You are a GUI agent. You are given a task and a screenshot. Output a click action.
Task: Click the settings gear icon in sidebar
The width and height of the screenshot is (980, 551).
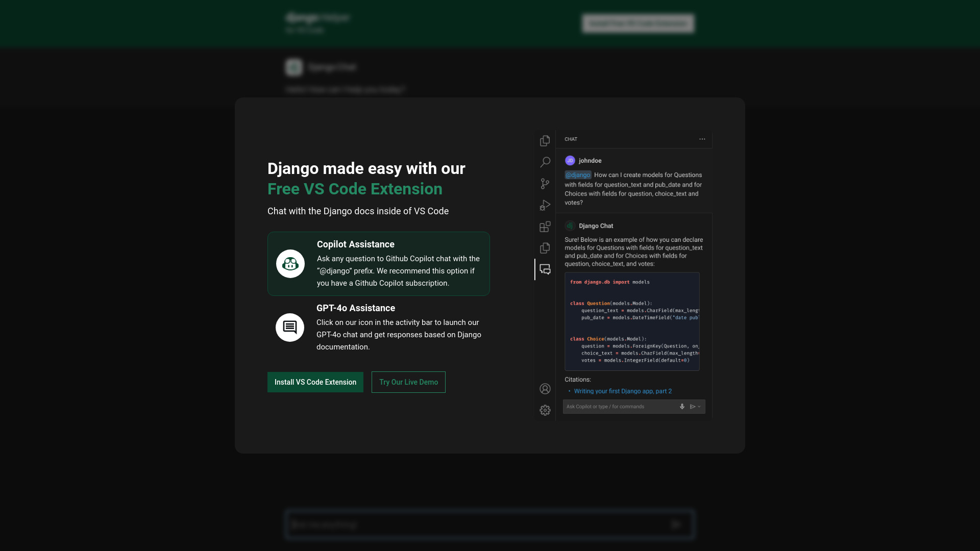[545, 410]
